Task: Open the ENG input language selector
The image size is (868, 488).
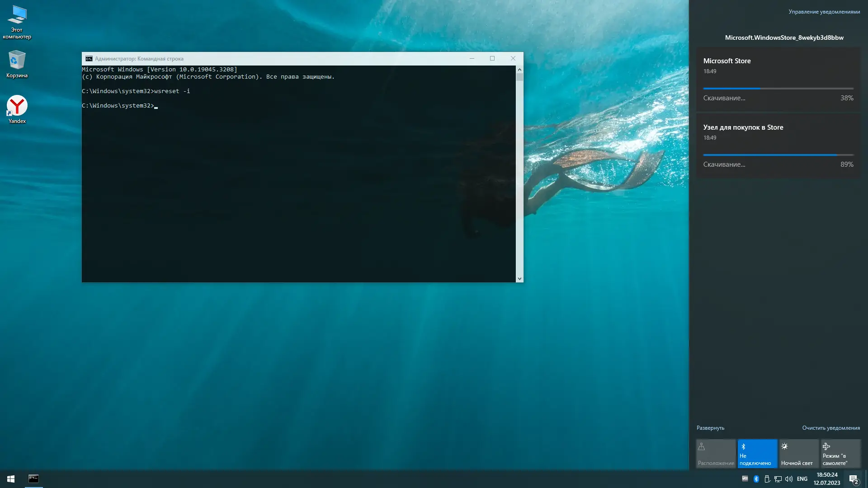Action: (802, 479)
